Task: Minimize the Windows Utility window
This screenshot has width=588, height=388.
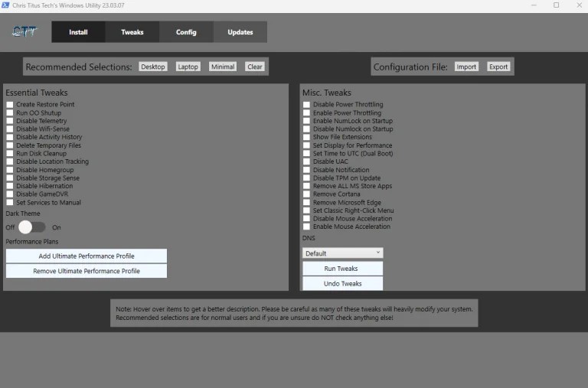Action: 534,5
